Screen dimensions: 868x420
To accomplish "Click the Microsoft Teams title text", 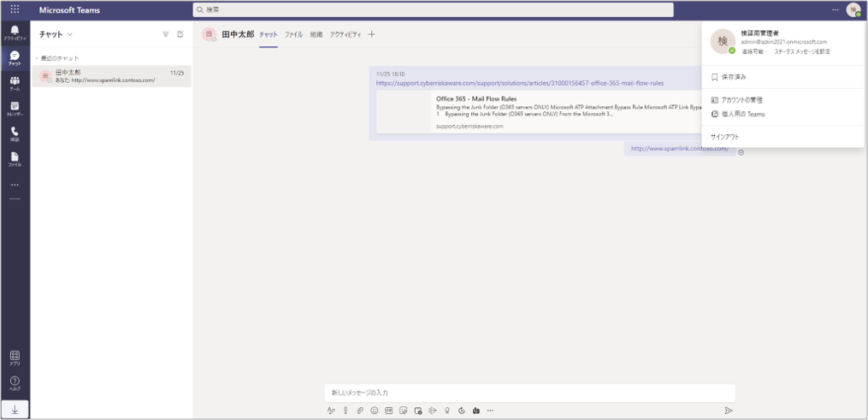I will point(70,10).
